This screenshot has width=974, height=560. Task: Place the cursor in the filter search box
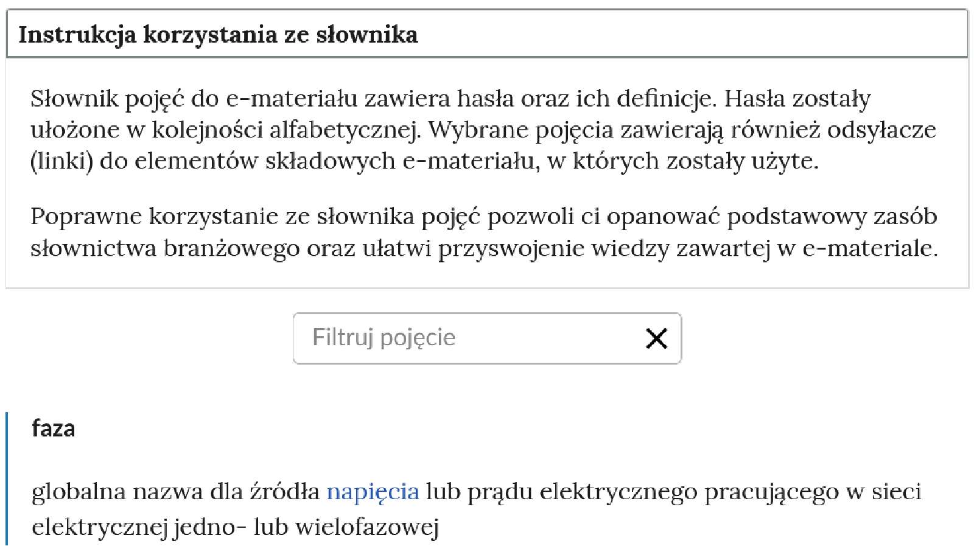(x=426, y=338)
